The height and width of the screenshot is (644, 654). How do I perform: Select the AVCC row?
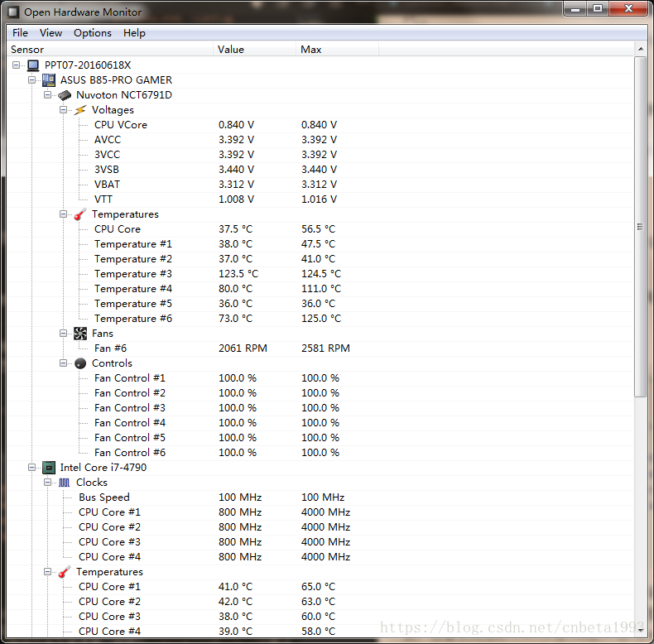(320, 140)
